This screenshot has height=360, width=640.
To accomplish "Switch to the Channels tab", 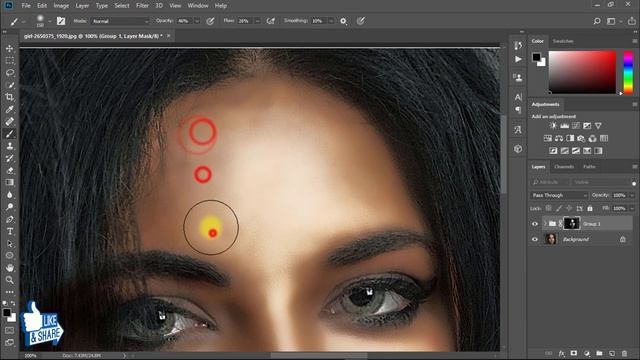I will tap(564, 167).
